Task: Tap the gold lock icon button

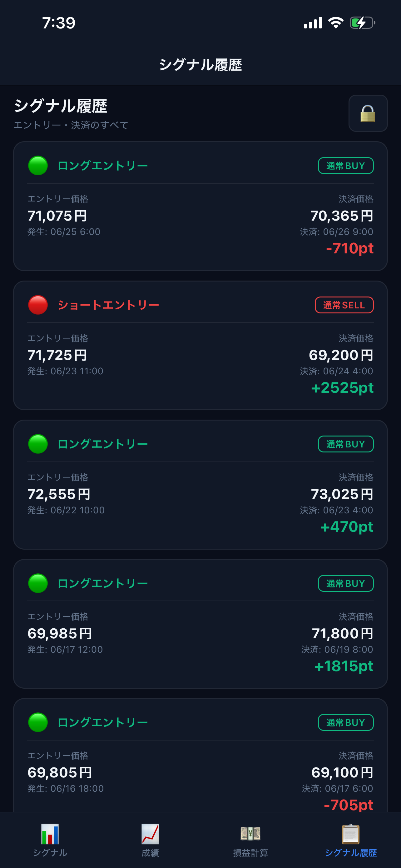Action: [x=368, y=113]
